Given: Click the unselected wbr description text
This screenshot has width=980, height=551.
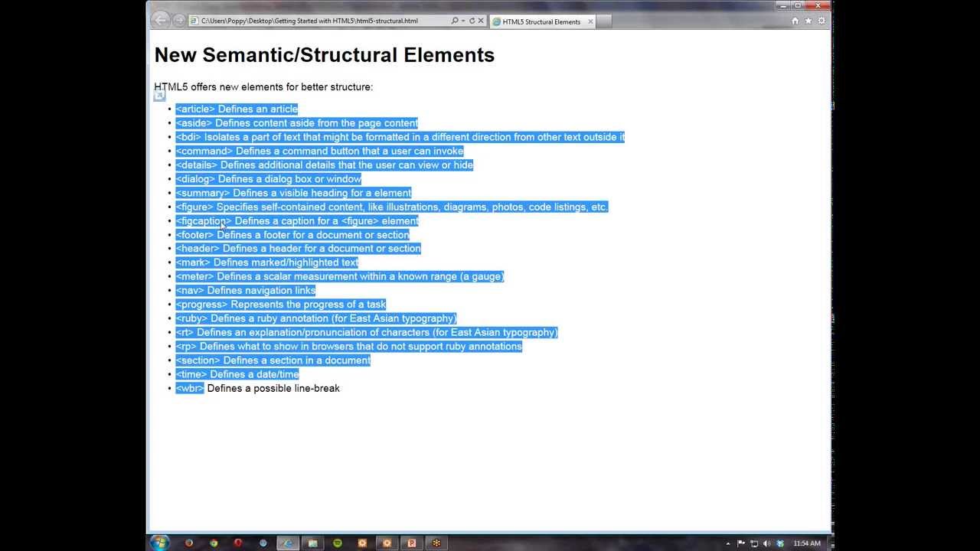Looking at the screenshot, I should pyautogui.click(x=273, y=389).
